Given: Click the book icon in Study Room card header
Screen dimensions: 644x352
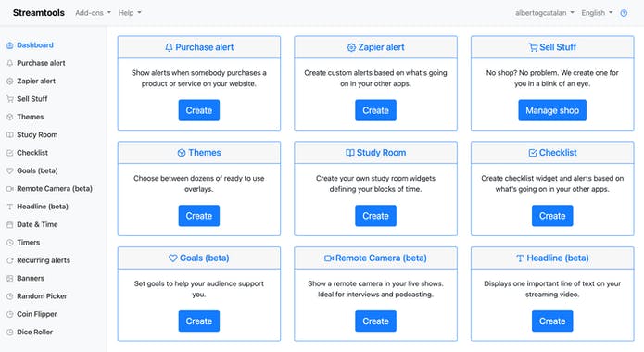Looking at the screenshot, I should (x=350, y=153).
